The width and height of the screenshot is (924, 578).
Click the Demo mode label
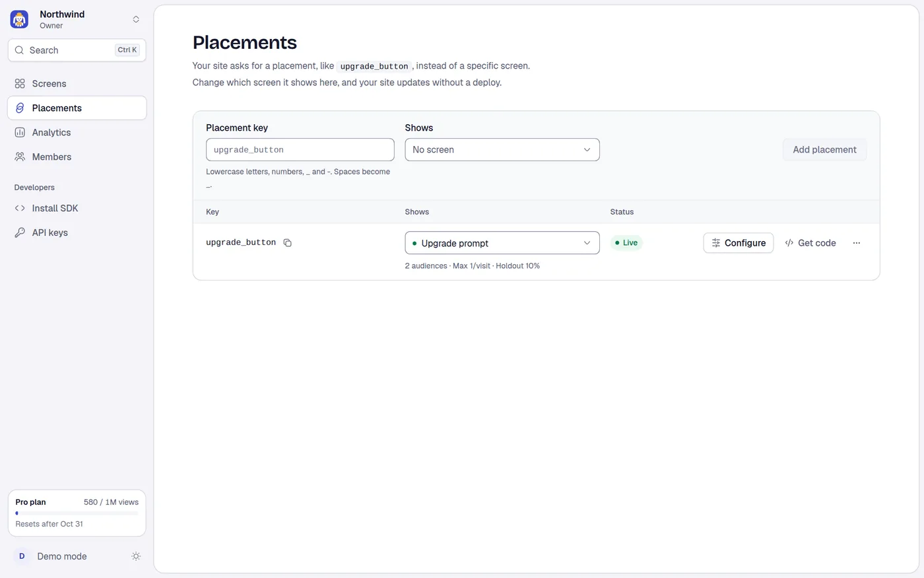[62, 556]
